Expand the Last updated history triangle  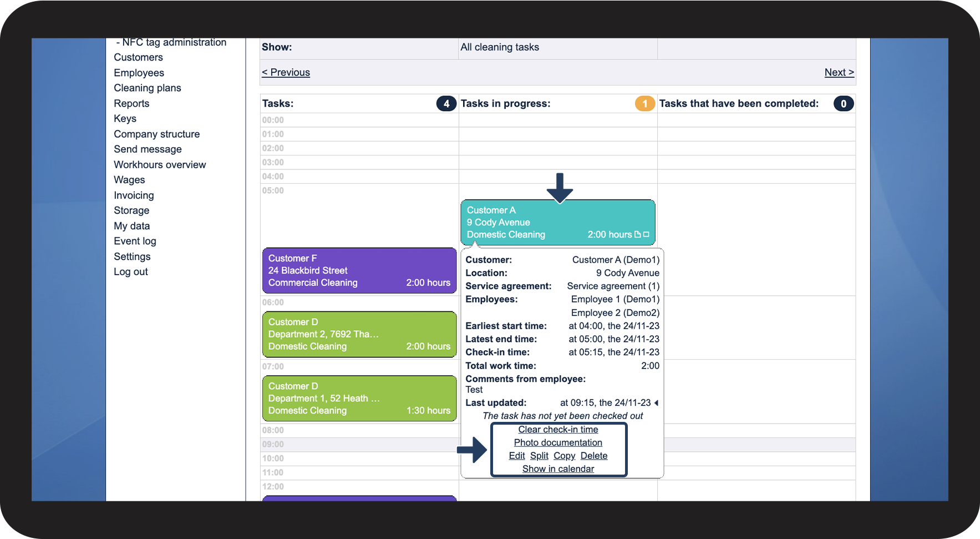tap(656, 403)
